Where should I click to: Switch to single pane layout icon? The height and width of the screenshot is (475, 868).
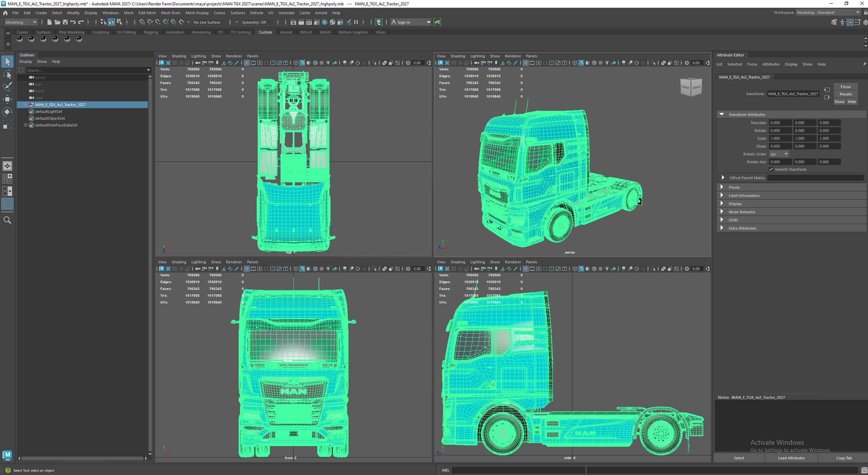7,166
